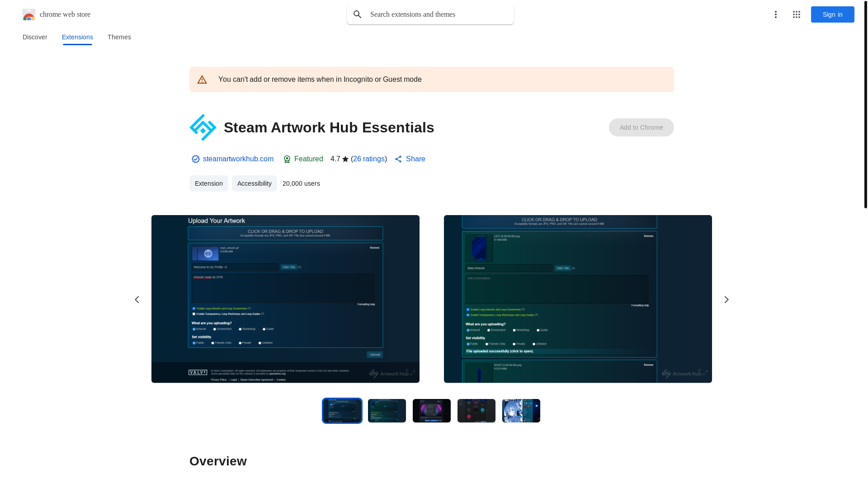Click the Sign in button
868x488 pixels.
point(833,14)
